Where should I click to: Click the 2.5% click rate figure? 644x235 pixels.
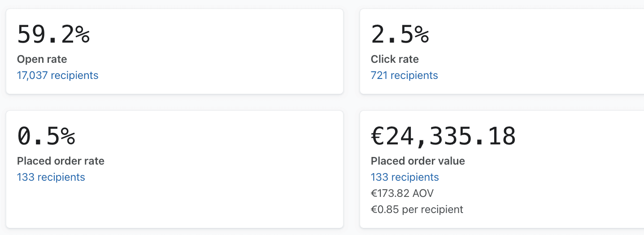(x=400, y=35)
